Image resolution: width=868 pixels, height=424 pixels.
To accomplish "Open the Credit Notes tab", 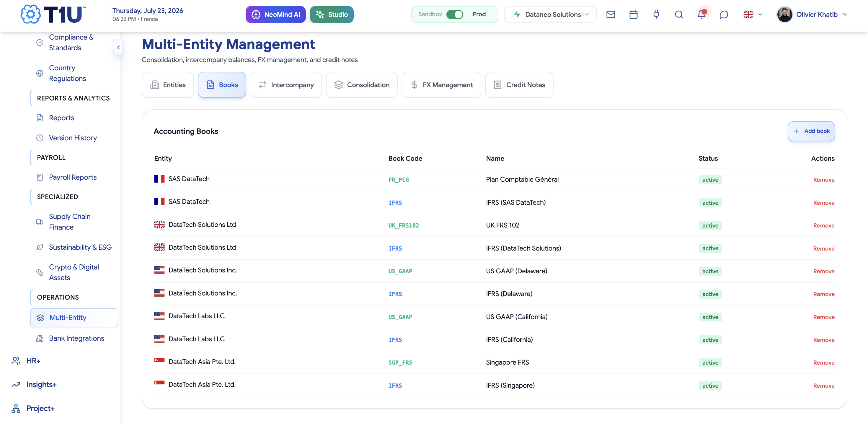I will point(519,85).
